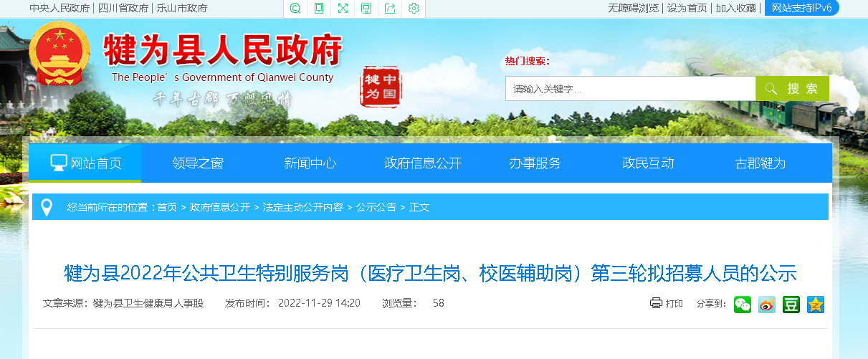Click the green 搜索 button
Viewport: 868px width, 359px height.
pos(792,89)
